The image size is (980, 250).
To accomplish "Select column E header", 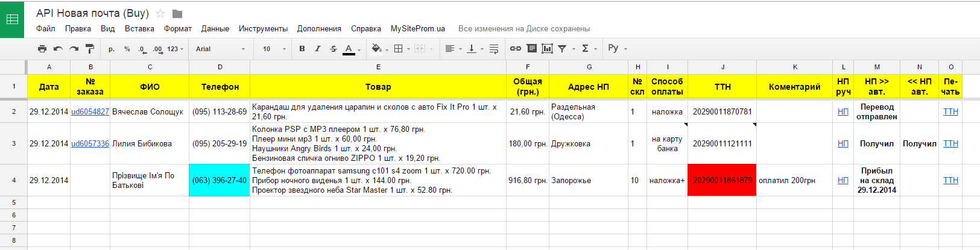I will (x=378, y=67).
